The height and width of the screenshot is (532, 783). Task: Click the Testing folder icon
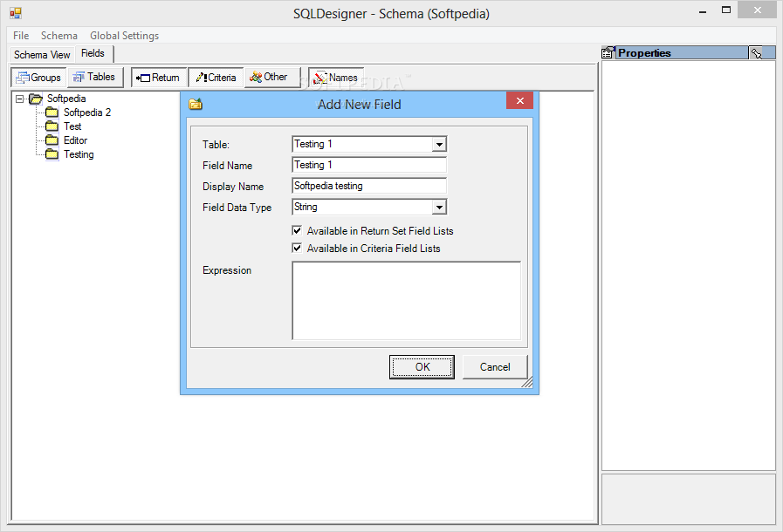tap(52, 154)
